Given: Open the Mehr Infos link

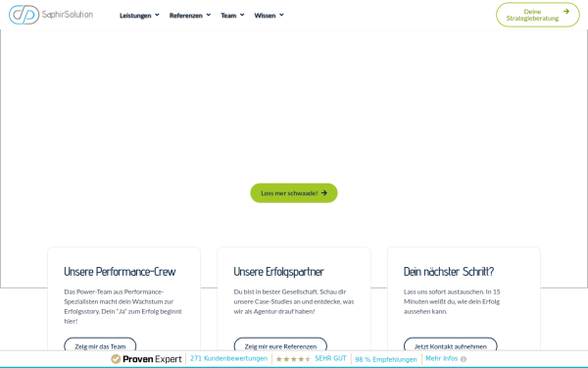Looking at the screenshot, I should point(442,358).
